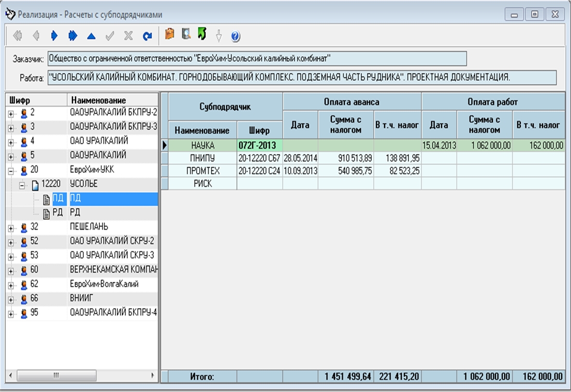
Task: Expand tree node 5 ОАОУРАЛКАЛИЙ
Action: pos(11,157)
